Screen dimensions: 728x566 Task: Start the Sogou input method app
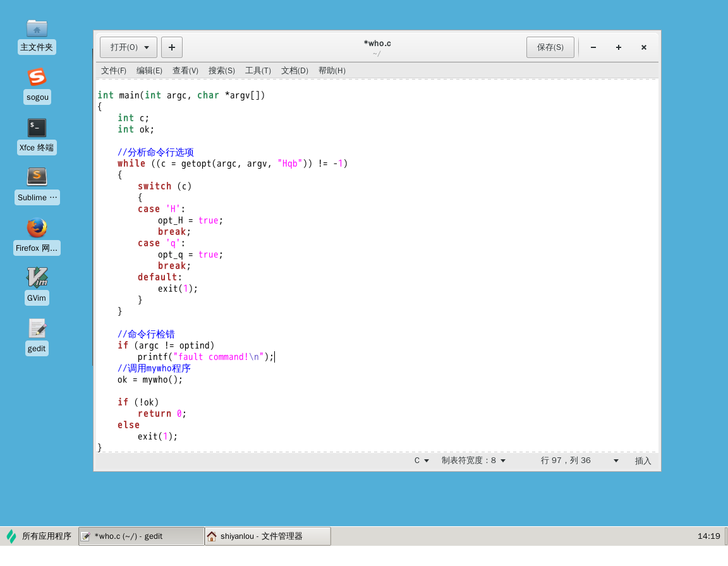coord(37,76)
